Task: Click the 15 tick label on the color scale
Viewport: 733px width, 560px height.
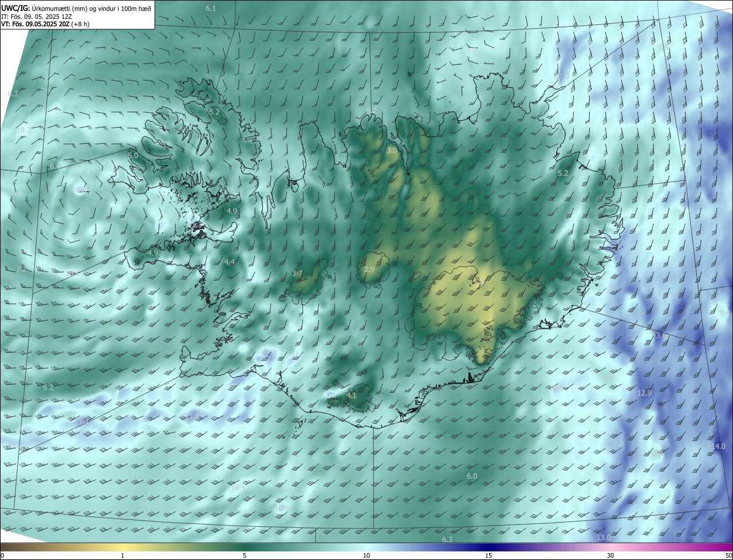Action: click(488, 555)
